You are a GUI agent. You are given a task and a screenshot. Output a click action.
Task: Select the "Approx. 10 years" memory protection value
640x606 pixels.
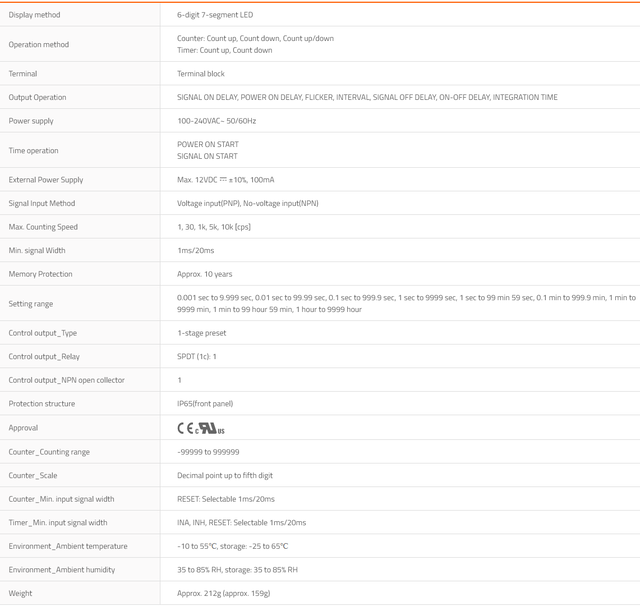point(205,274)
